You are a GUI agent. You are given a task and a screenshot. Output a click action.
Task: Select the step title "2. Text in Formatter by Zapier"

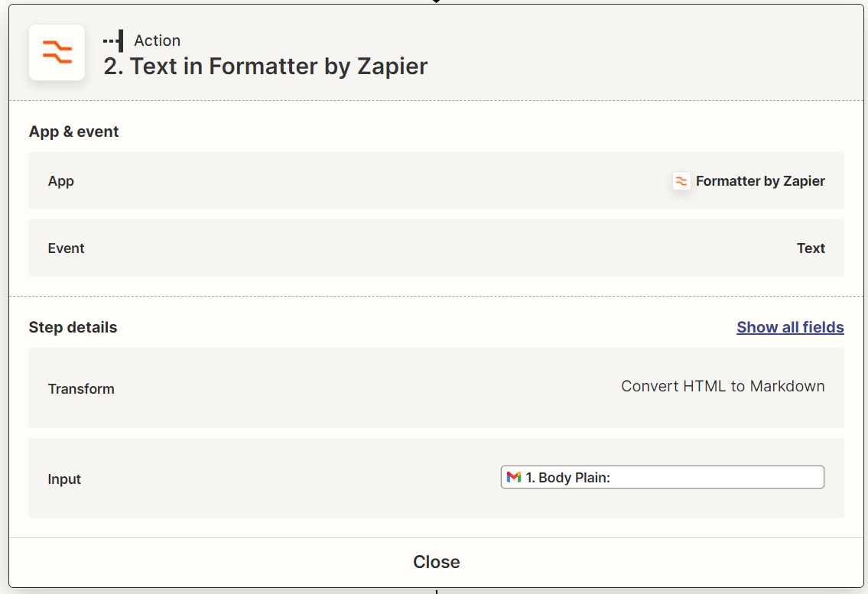(x=265, y=67)
